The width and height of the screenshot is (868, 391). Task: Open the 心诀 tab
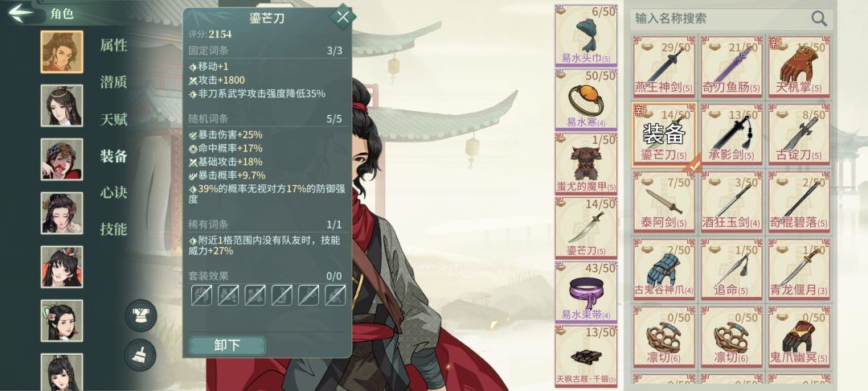pyautogui.click(x=113, y=192)
